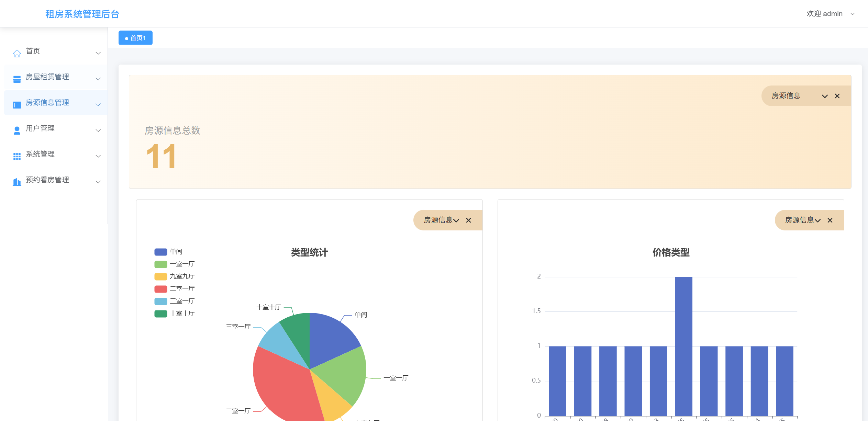Open 房源信息 dropdown on total count card
The image size is (868, 421).
click(x=824, y=96)
